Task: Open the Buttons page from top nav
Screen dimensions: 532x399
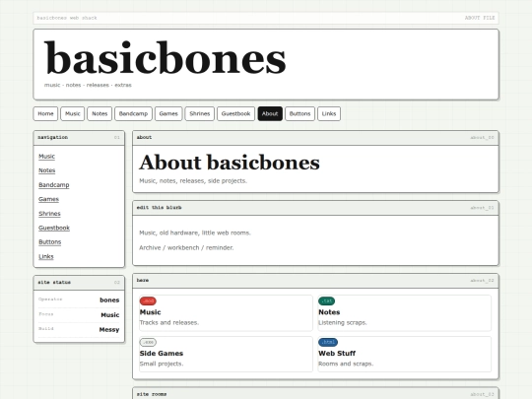Action: [x=299, y=113]
